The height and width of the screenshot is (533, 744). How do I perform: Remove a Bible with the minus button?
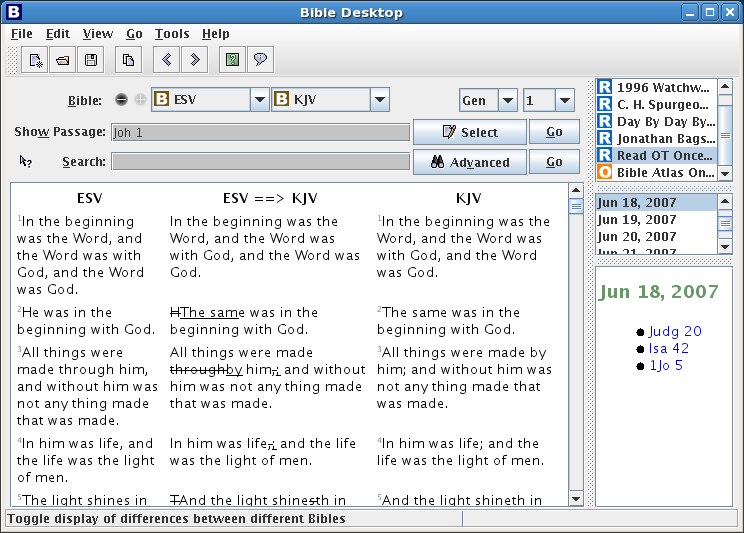(121, 100)
